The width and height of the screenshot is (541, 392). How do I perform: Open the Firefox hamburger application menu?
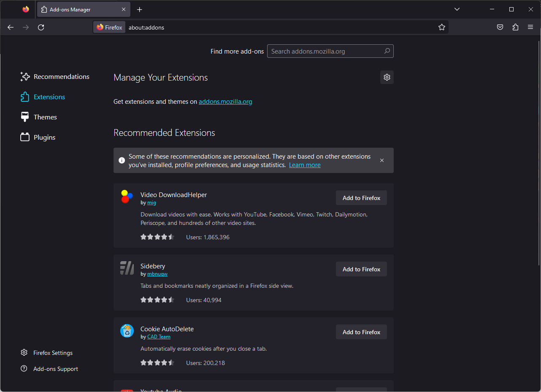530,27
